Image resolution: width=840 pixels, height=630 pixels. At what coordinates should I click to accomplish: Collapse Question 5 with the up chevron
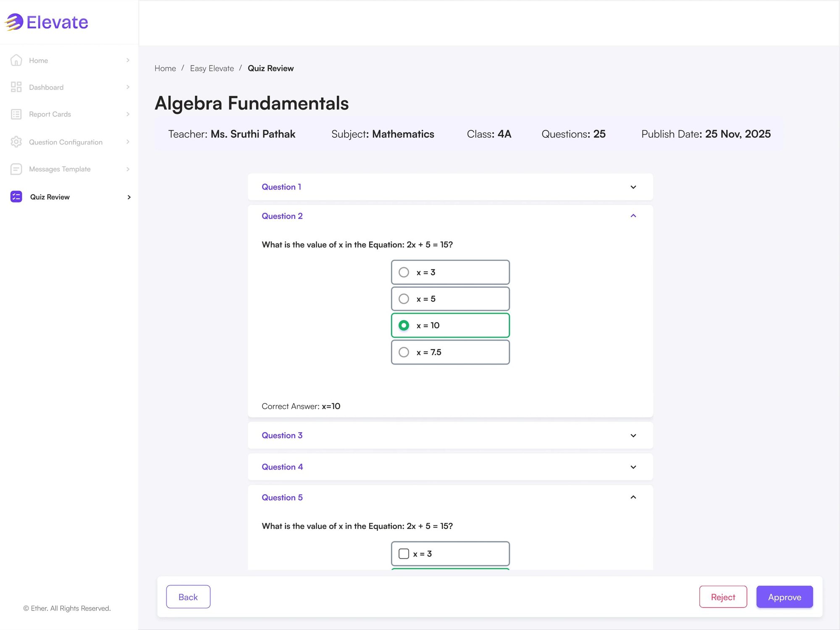[633, 497]
